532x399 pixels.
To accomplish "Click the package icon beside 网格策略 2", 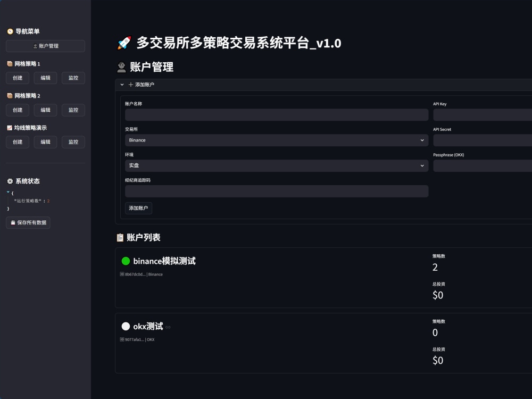I will click(10, 96).
